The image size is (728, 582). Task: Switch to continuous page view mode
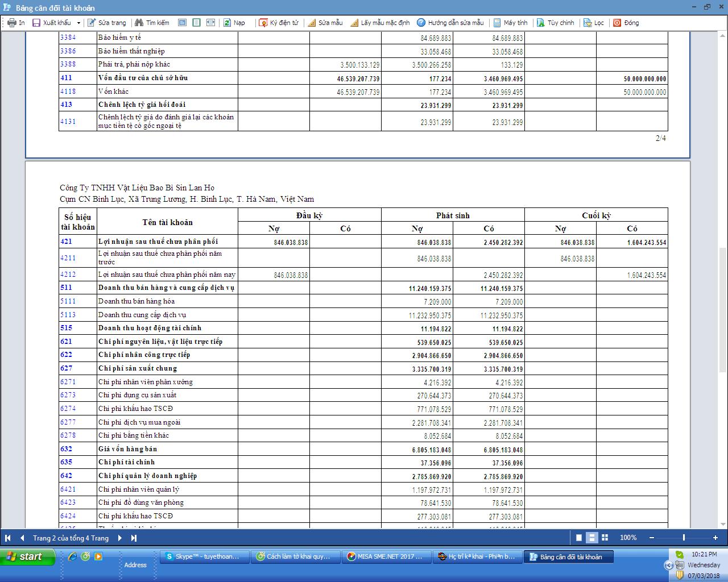click(591, 538)
